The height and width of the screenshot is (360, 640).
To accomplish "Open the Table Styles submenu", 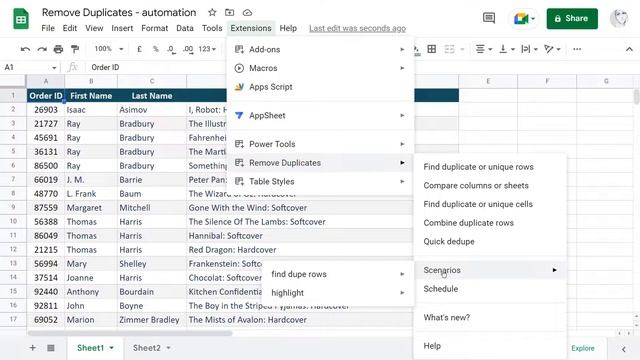I will [320, 182].
